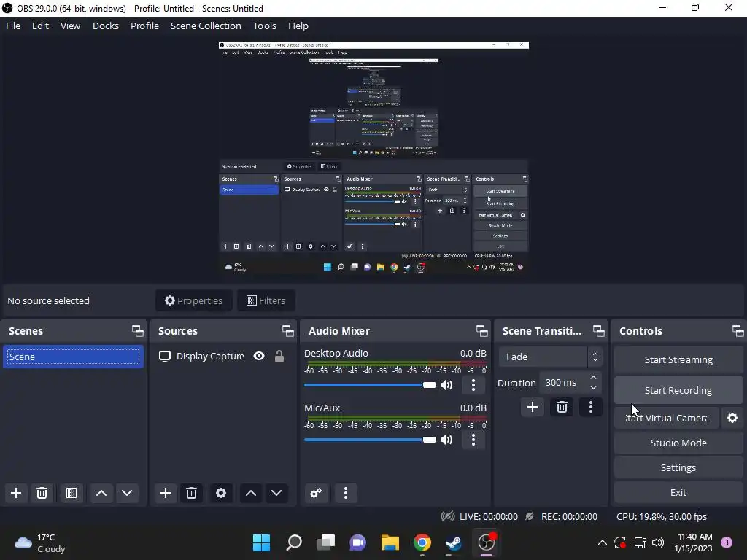
Task: Open scene filters icon in Scenes dock
Action: (71, 493)
